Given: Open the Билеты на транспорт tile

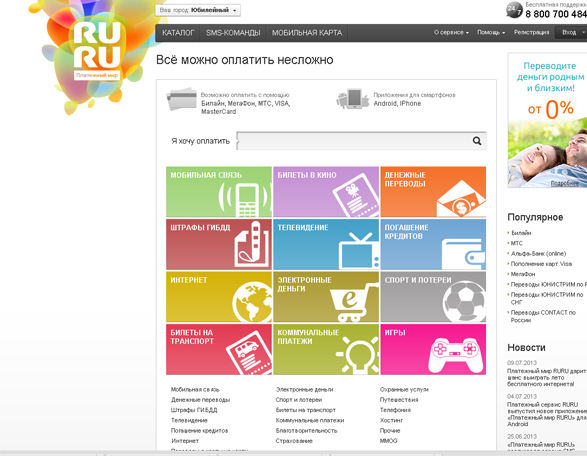Looking at the screenshot, I should click(x=219, y=349).
